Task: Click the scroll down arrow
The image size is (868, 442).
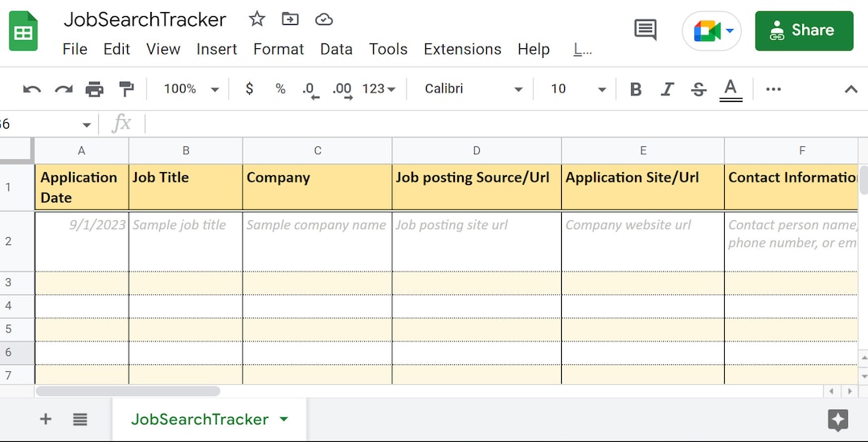Action: pos(863,375)
